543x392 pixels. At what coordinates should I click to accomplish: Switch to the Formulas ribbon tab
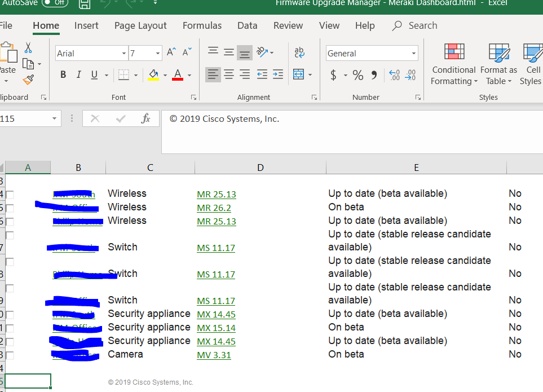pos(202,25)
